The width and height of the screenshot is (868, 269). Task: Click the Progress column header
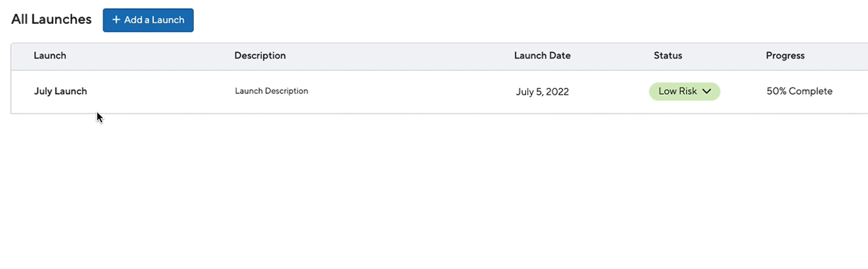pos(786,56)
